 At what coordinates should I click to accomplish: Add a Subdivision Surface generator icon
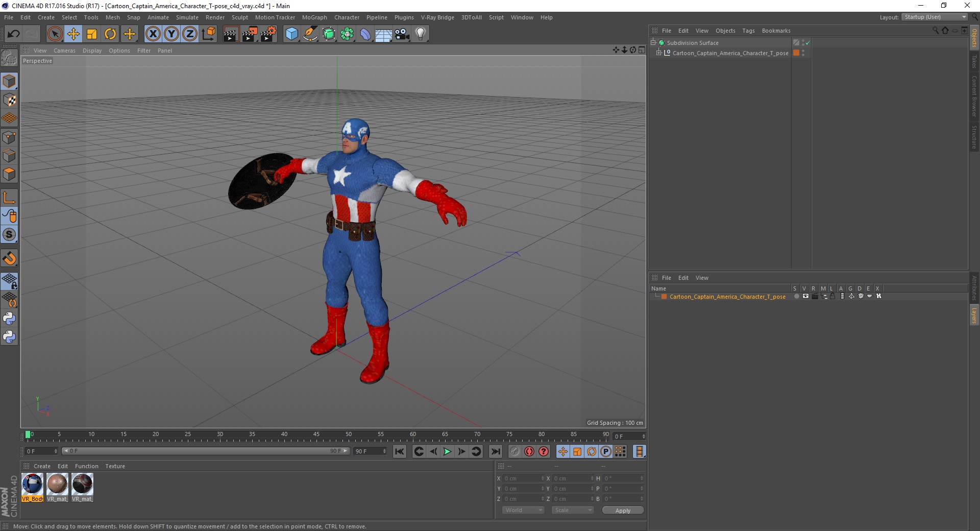tap(329, 34)
